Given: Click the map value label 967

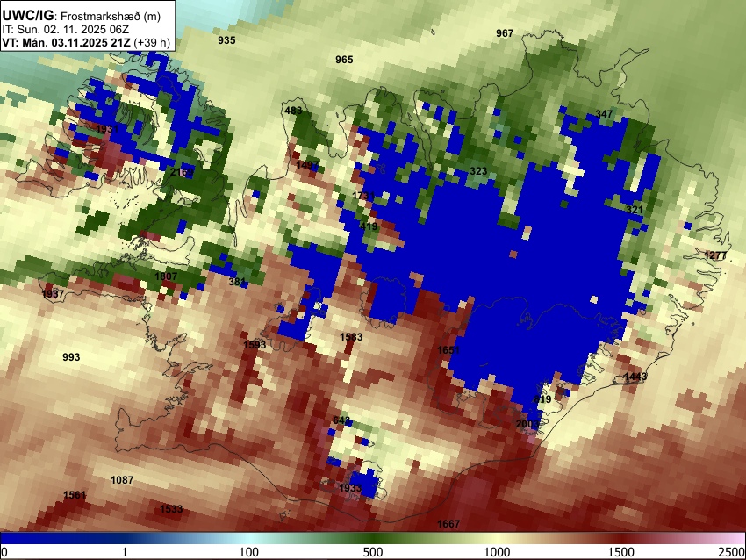Looking at the screenshot, I should point(505,33).
